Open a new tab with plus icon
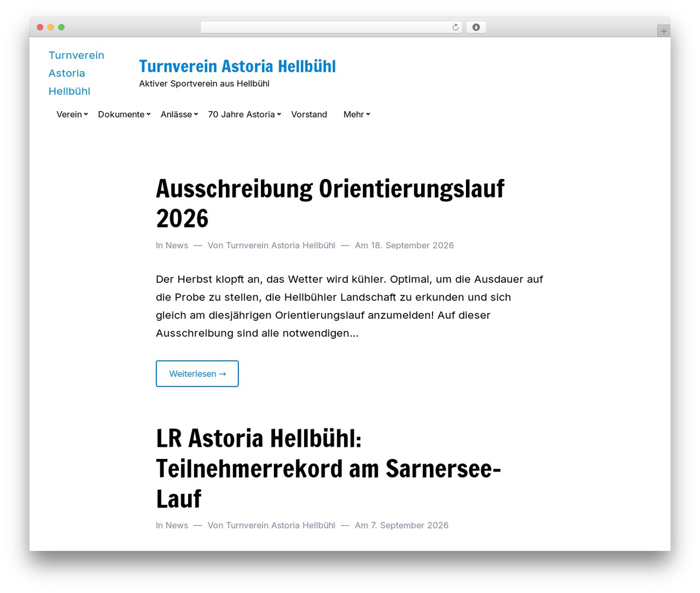Image resolution: width=700 pixels, height=593 pixels. coord(663,31)
